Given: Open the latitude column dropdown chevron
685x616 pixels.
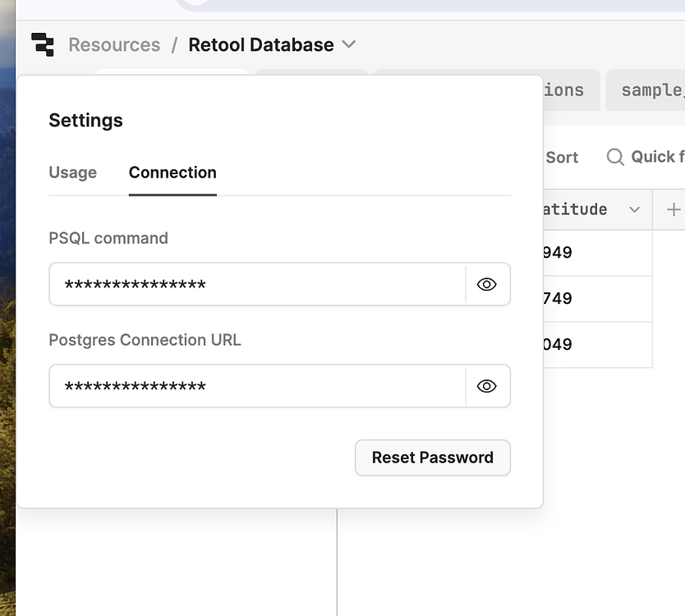Looking at the screenshot, I should [x=634, y=209].
